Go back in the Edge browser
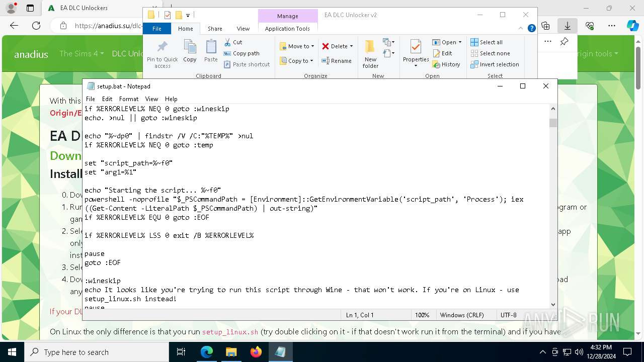Screen dimensions: 644x362 [x=14, y=26]
